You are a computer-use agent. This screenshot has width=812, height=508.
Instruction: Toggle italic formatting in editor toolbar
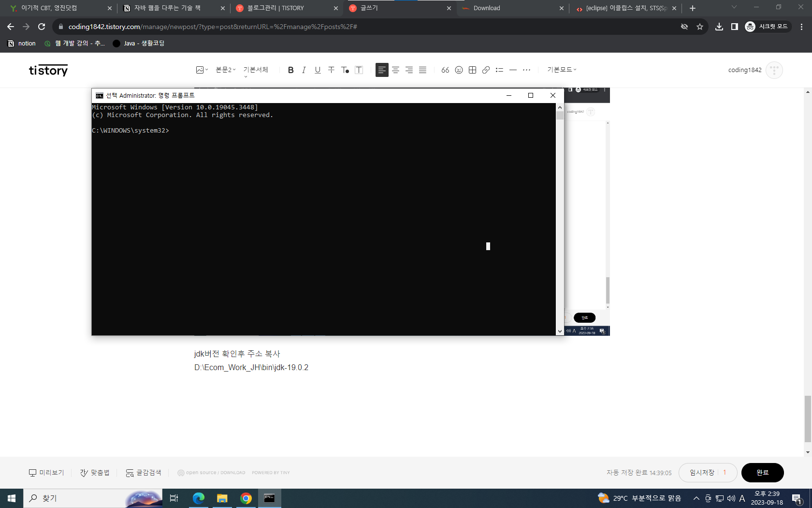[x=304, y=70]
